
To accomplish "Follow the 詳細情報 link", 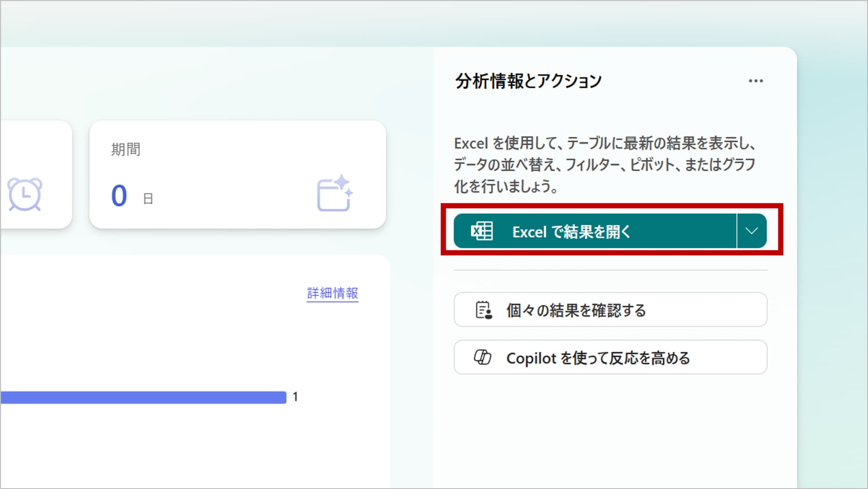I will 332,293.
